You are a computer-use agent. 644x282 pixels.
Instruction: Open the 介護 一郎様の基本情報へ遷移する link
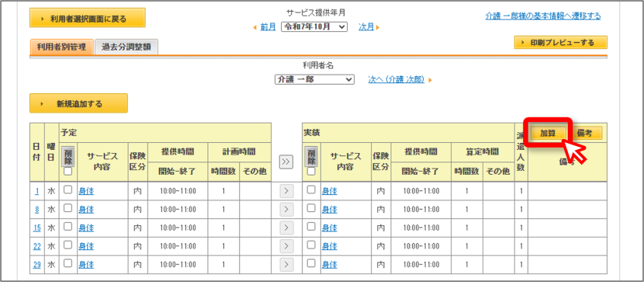coord(543,16)
